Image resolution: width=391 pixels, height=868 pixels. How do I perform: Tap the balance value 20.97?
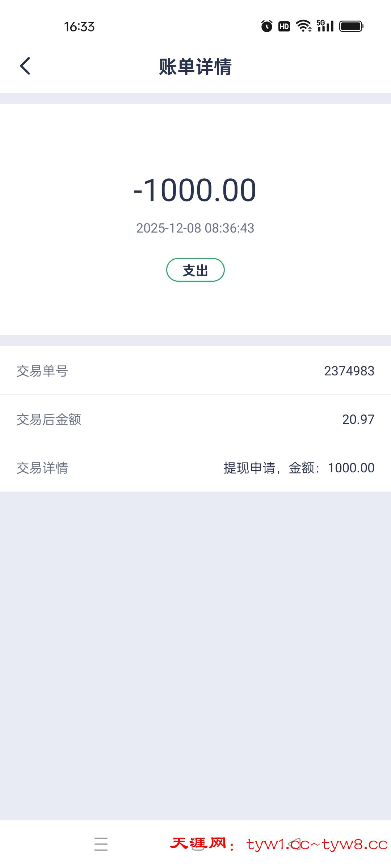click(358, 420)
